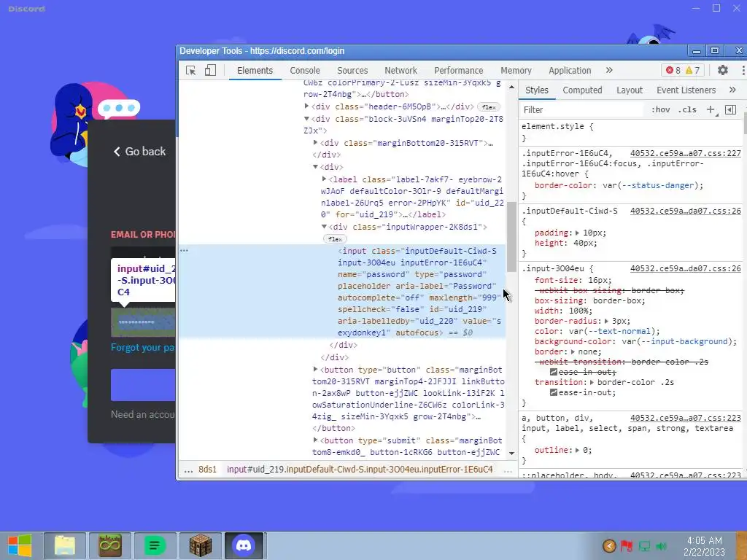The height and width of the screenshot is (560, 747).
Task: Select the Styles pane tab
Action: coord(537,90)
